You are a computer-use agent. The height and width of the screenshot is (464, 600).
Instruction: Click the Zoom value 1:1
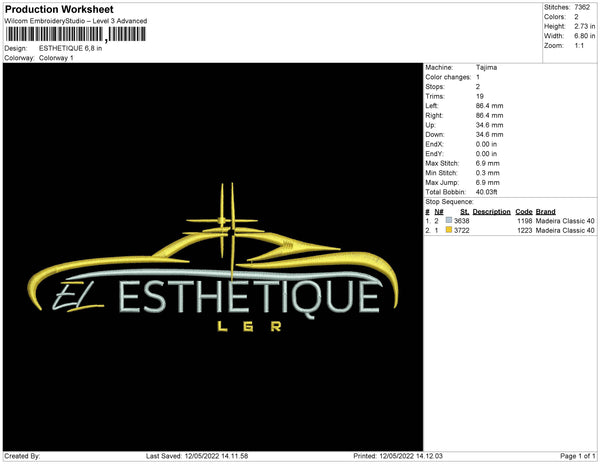[x=579, y=46]
